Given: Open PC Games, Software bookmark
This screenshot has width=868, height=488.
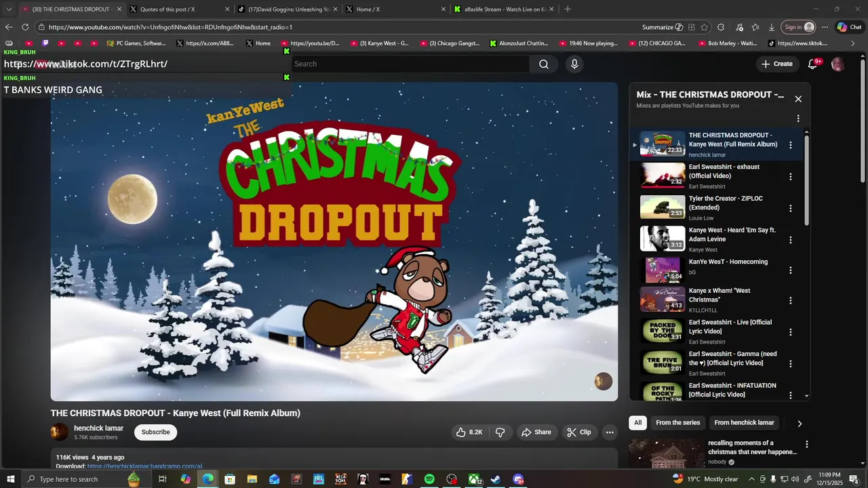Looking at the screenshot, I should 136,43.
